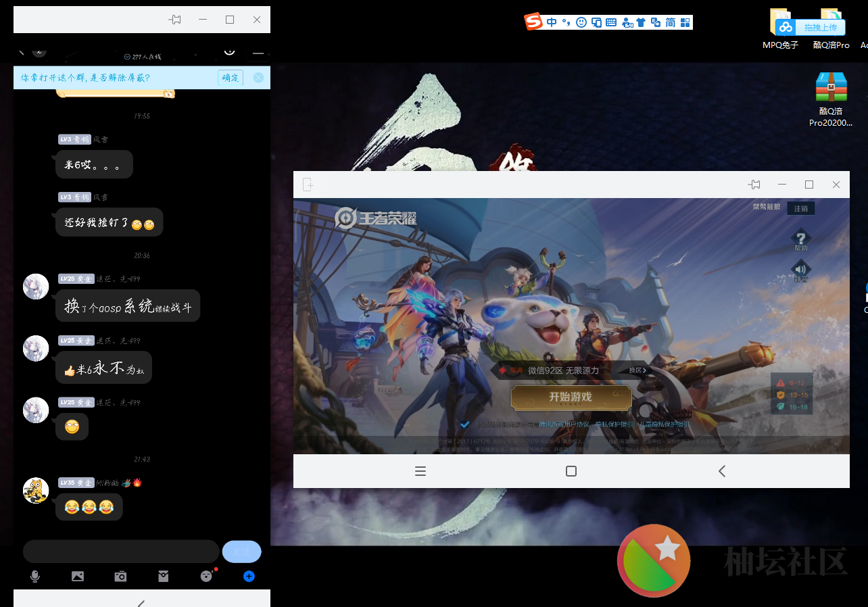Screen dimensions: 868x607
Task: Click the 还好我拔钉了 message bubble
Action: pyautogui.click(x=110, y=222)
